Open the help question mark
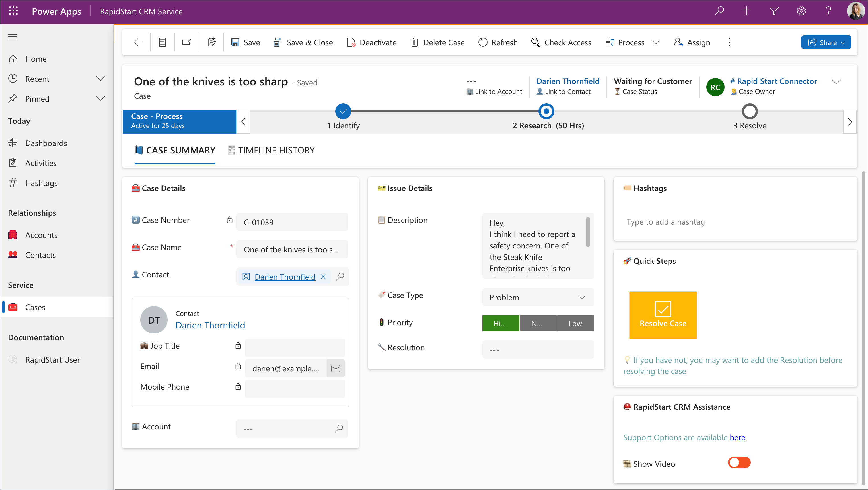 pos(828,11)
